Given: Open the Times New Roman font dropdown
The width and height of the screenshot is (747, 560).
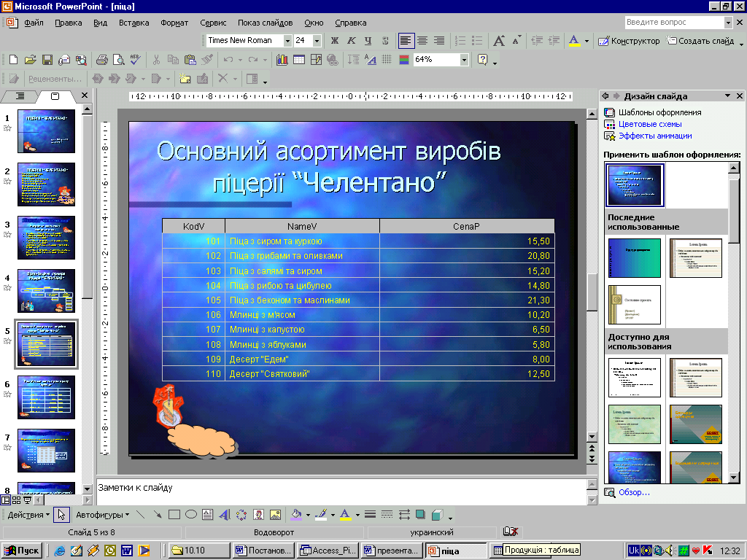Looking at the screenshot, I should tap(287, 41).
